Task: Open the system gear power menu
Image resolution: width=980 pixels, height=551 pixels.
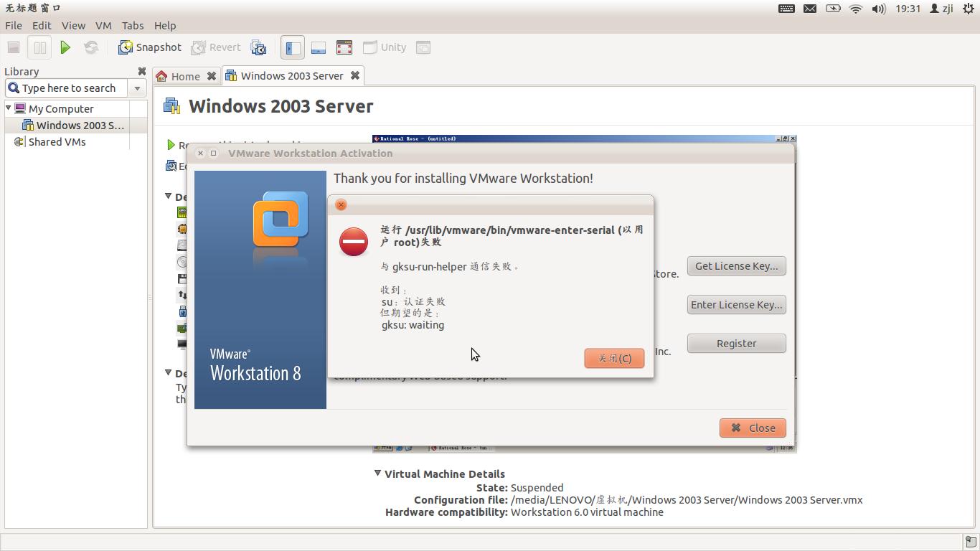Action: [x=969, y=9]
